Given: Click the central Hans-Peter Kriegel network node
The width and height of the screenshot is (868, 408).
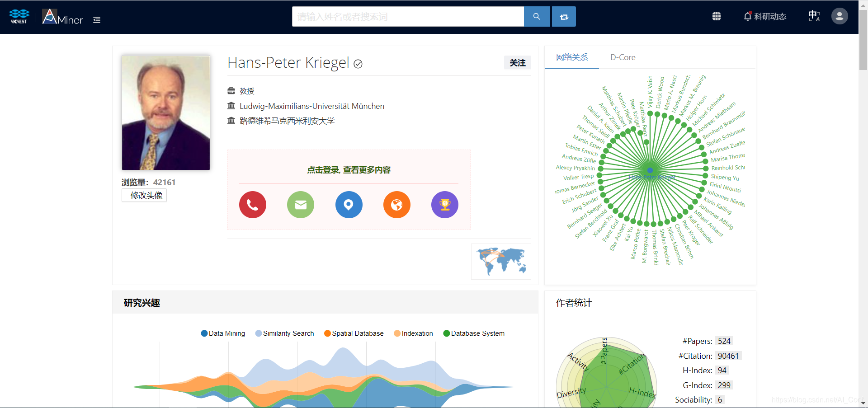Looking at the screenshot, I should coord(650,170).
